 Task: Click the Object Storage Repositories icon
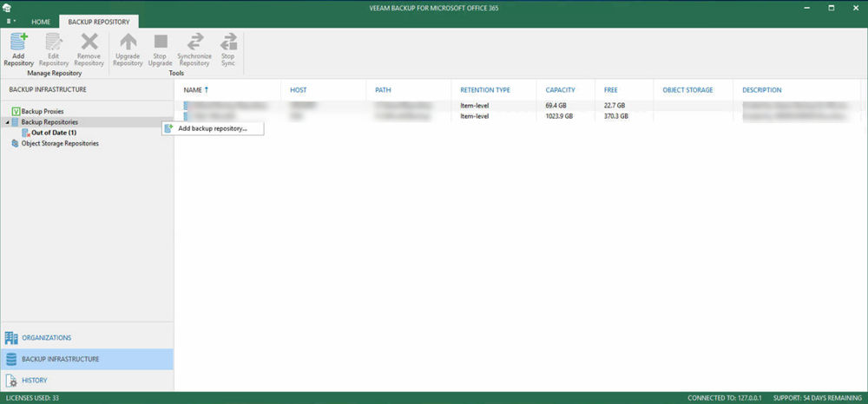[16, 143]
